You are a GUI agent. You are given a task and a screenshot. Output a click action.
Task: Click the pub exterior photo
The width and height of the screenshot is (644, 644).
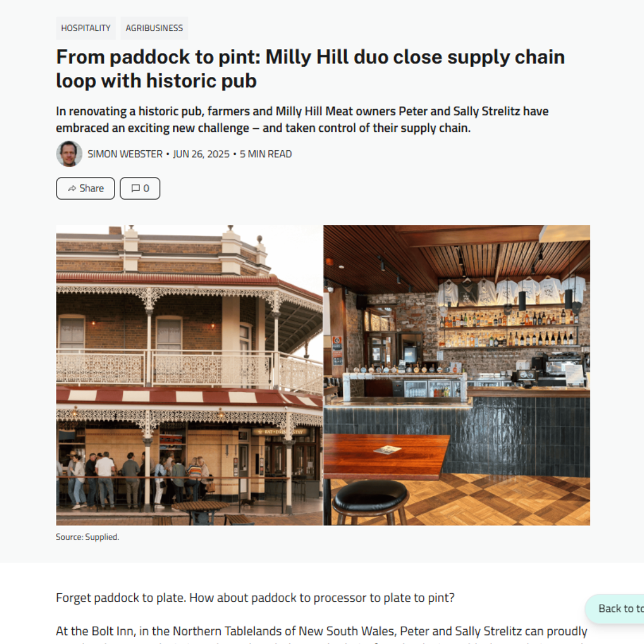[x=190, y=375]
